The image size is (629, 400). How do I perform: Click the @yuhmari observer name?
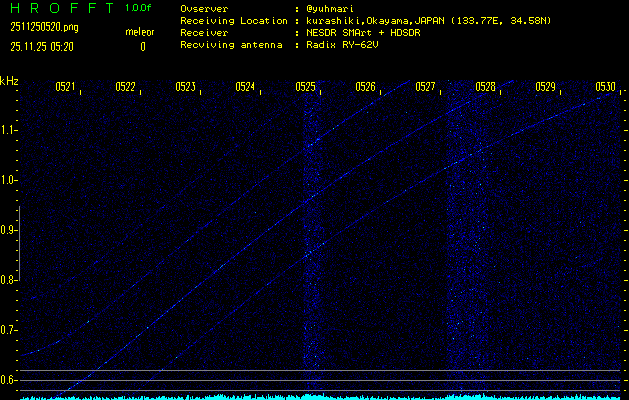[x=330, y=9]
